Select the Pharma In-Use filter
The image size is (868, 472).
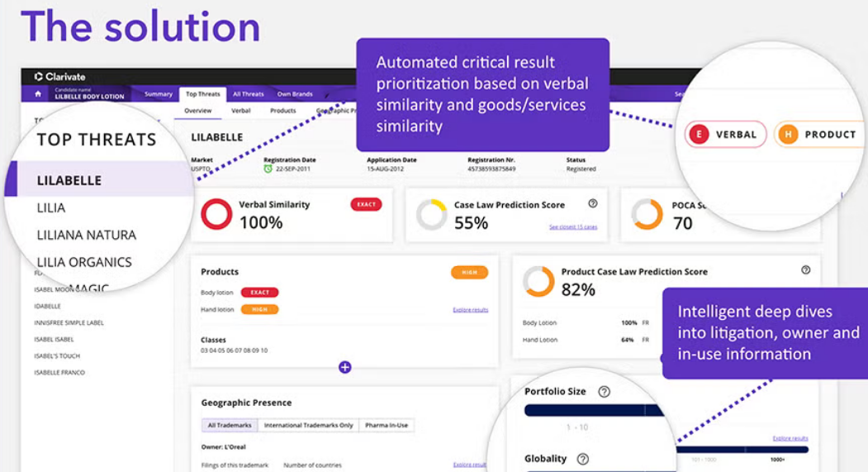pos(387,426)
